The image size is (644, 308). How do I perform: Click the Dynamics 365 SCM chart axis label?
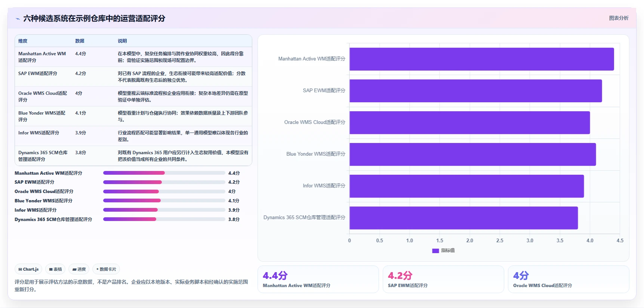pyautogui.click(x=304, y=218)
